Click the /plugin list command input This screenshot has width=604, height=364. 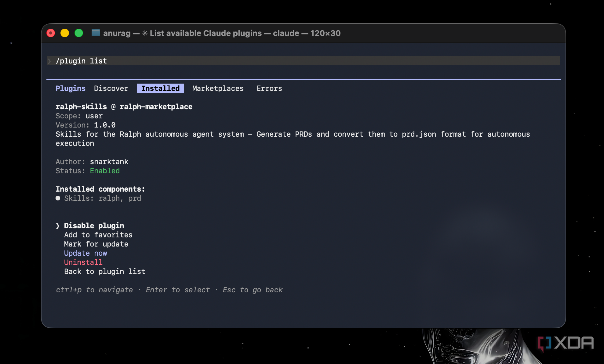[304, 61]
